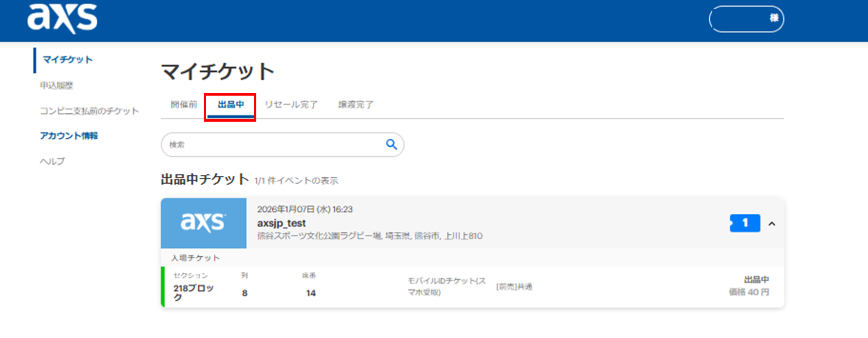The width and height of the screenshot is (868, 338).
Task: Click the 価格 40 円 price label
Action: [x=749, y=292]
